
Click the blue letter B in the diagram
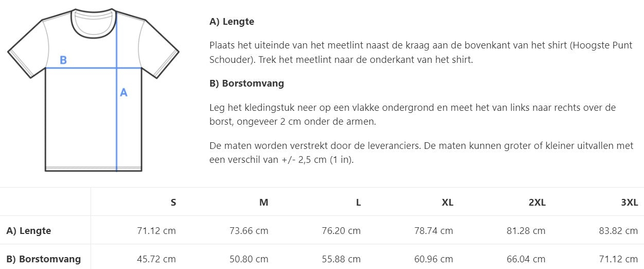coord(63,60)
